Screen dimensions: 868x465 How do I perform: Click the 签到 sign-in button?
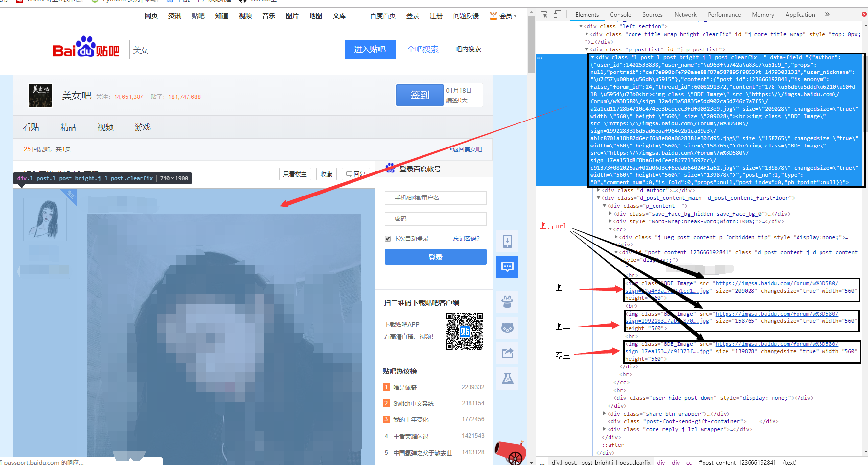[x=419, y=95]
